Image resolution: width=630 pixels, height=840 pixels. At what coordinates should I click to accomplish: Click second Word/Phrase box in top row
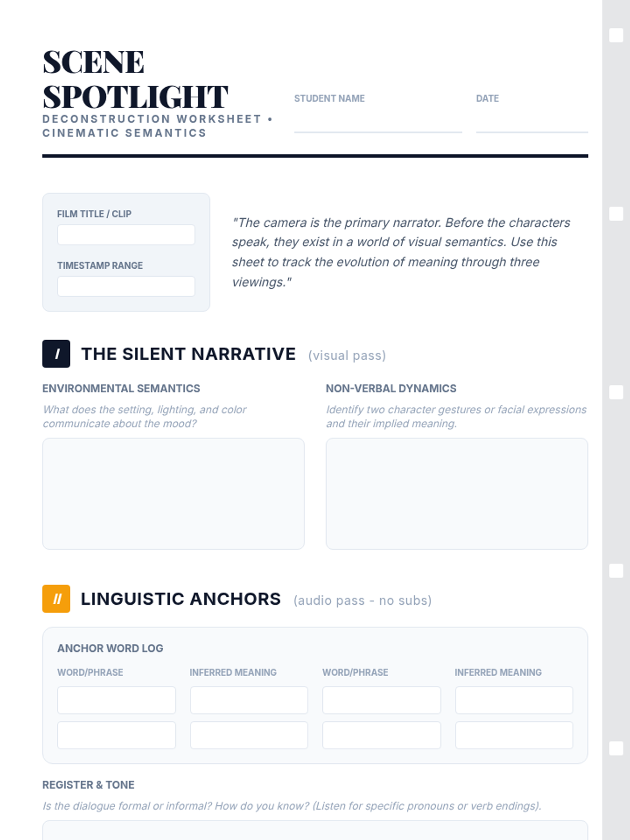[382, 700]
